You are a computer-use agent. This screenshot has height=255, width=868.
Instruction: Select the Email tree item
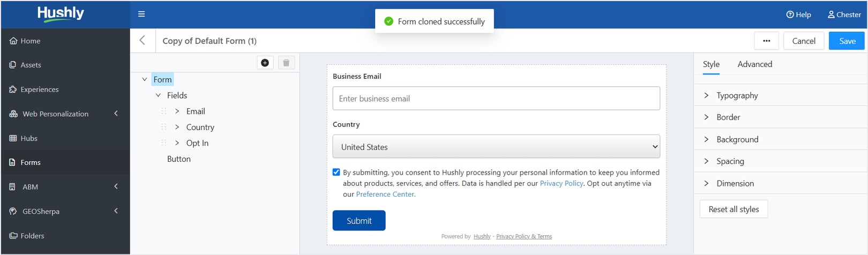click(196, 111)
